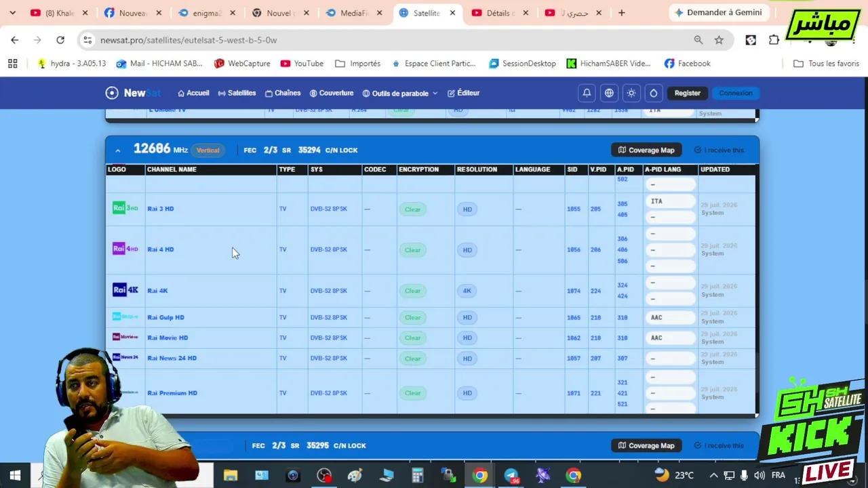This screenshot has width=868, height=488.
Task: Click the Clear encryption badge for Rai 3 HD
Action: [412, 209]
